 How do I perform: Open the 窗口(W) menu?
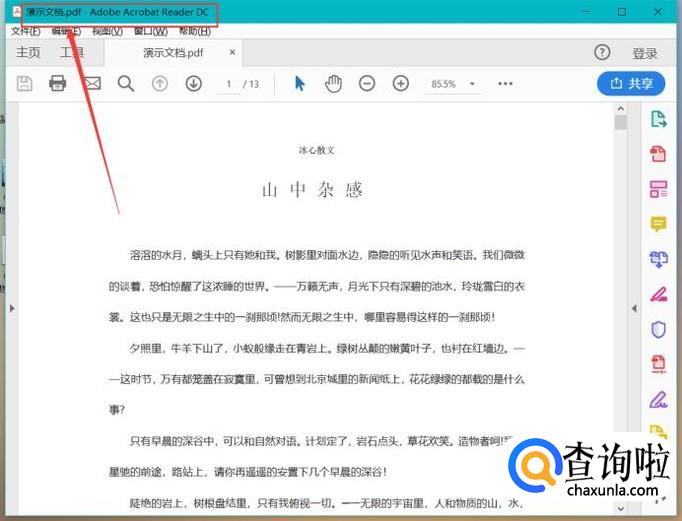(x=150, y=31)
